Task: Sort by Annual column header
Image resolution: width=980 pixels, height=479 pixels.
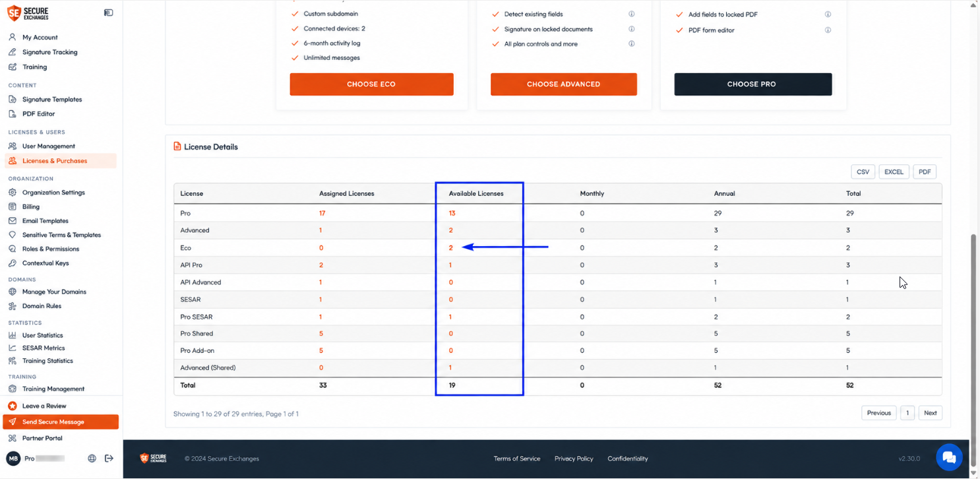Action: tap(724, 193)
